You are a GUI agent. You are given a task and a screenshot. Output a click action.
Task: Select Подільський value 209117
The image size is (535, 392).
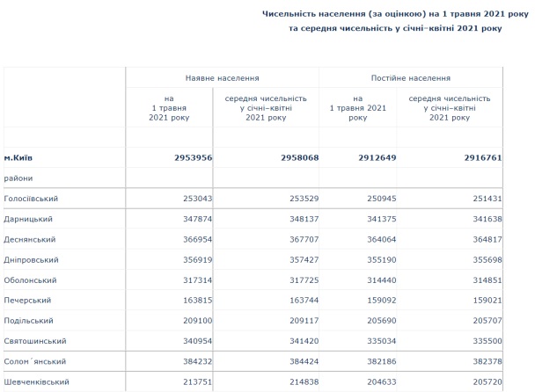point(304,321)
